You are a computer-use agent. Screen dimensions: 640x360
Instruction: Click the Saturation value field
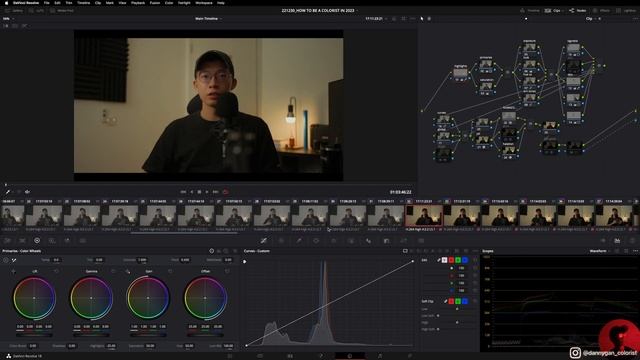coord(150,346)
